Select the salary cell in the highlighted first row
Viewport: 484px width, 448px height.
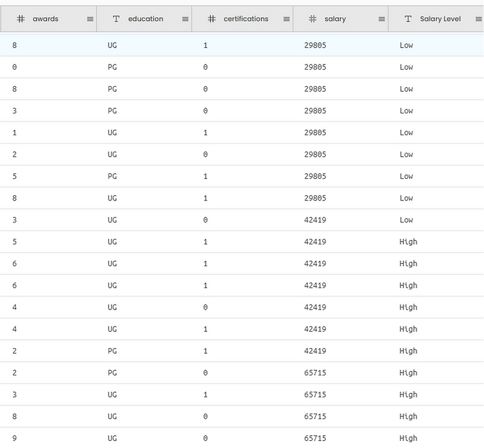pyautogui.click(x=315, y=45)
